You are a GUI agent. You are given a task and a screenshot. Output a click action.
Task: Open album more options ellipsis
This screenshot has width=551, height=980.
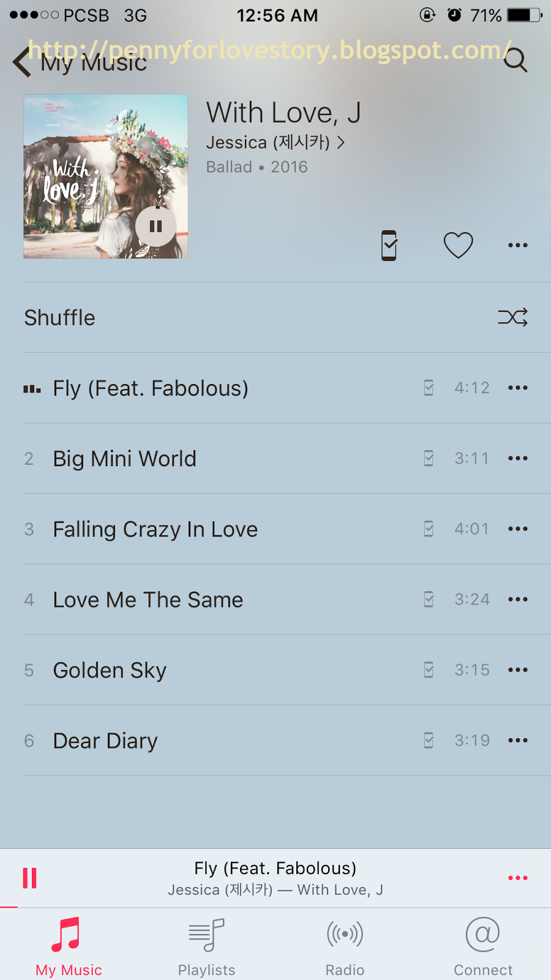(x=518, y=245)
